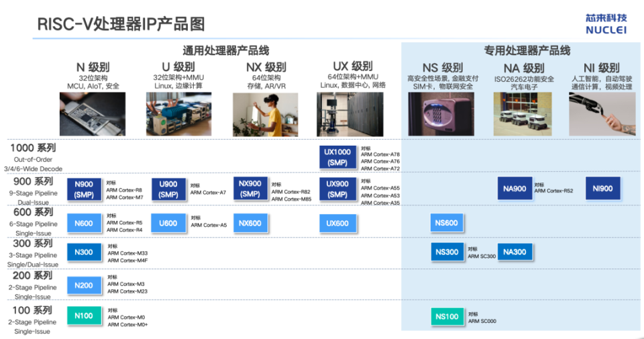Click the slide title 'RISC-V处理器IP产品图'
Image resolution: width=644 pixels, height=339 pixels.
coord(121,24)
